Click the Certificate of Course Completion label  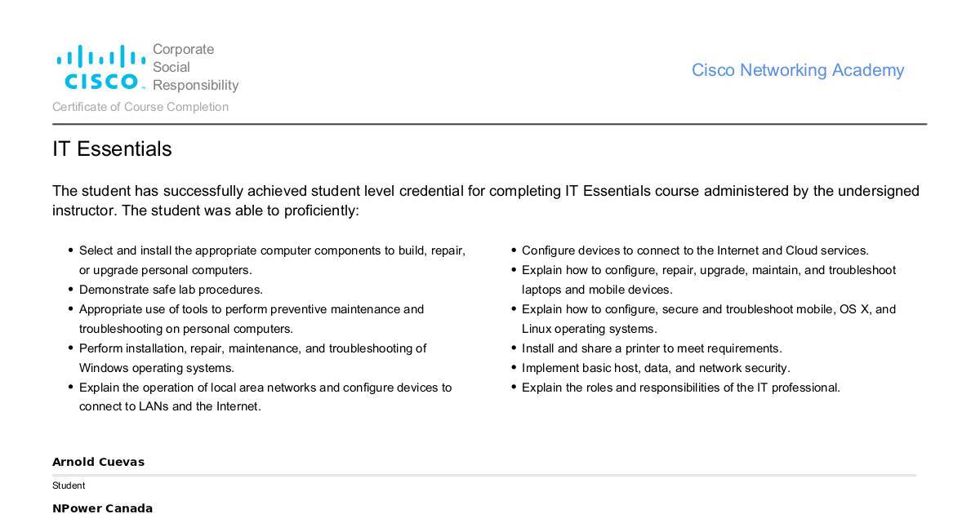[x=140, y=107]
